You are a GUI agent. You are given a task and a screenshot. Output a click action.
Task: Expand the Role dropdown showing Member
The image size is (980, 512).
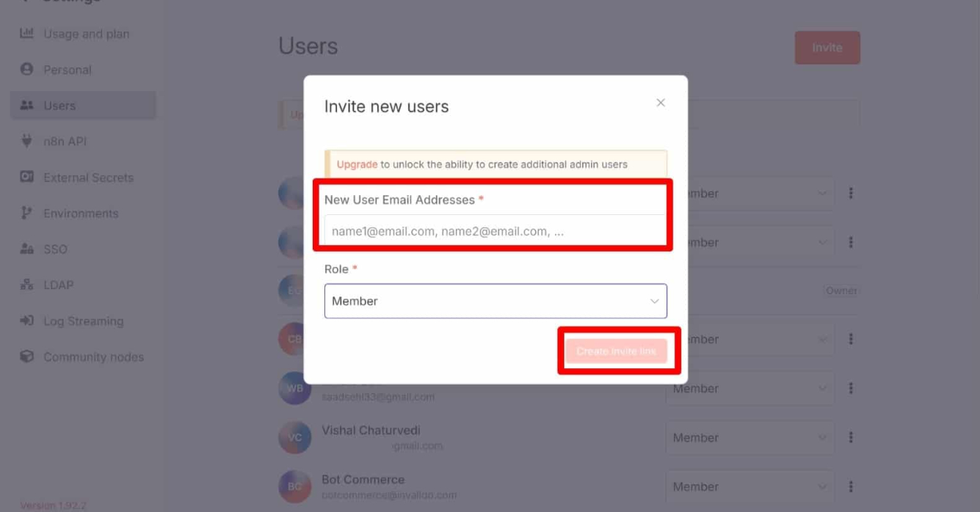496,301
